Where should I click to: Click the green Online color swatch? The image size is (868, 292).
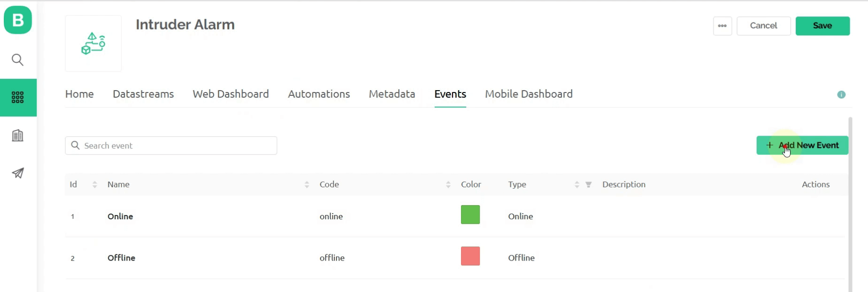pos(470,215)
